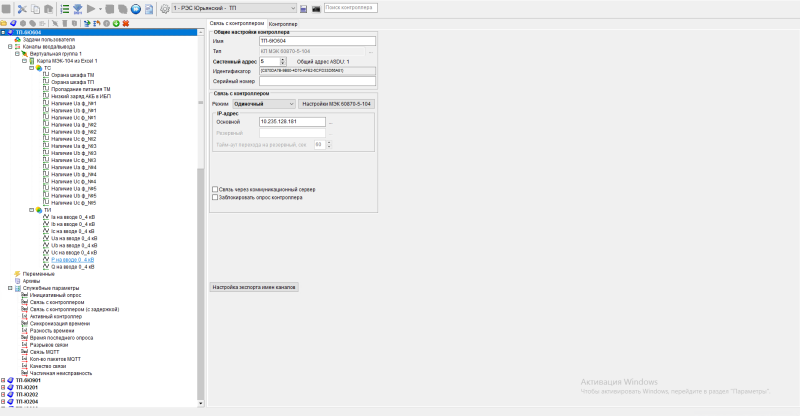The height and width of the screenshot is (416, 800).
Task: Select the Связь с контроллером tab
Action: 237,23
